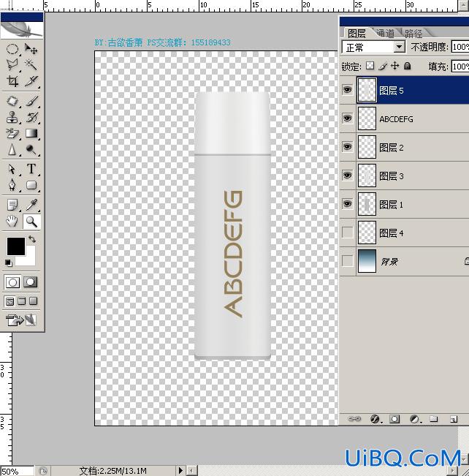469x476 pixels.
Task: Toggle lock image pixels brush icon
Action: [383, 66]
